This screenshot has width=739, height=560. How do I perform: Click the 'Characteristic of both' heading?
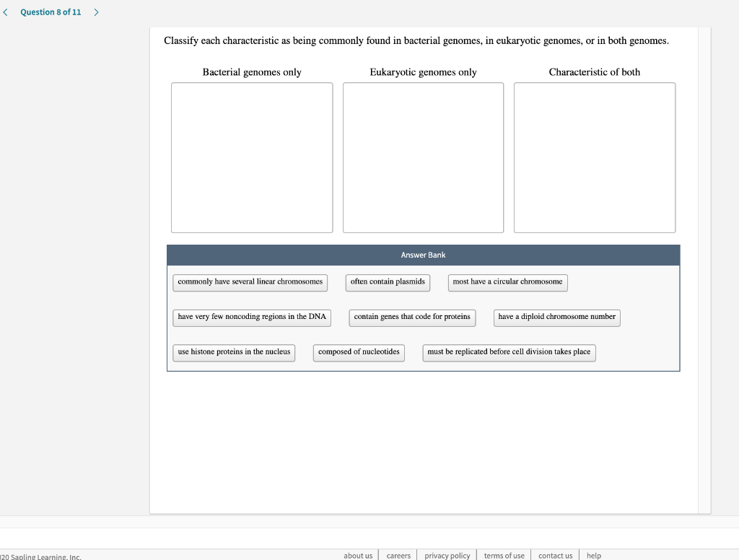click(595, 72)
